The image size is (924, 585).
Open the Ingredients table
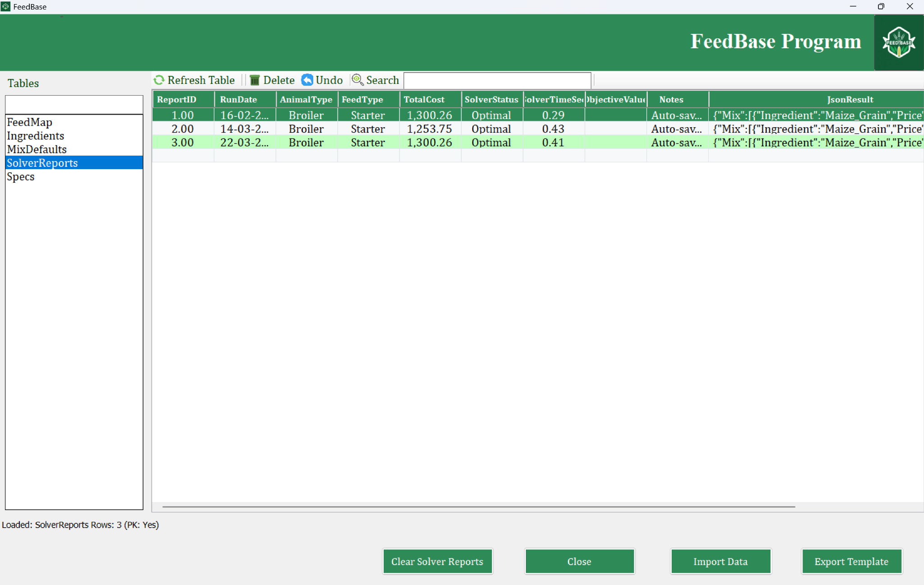[35, 135]
